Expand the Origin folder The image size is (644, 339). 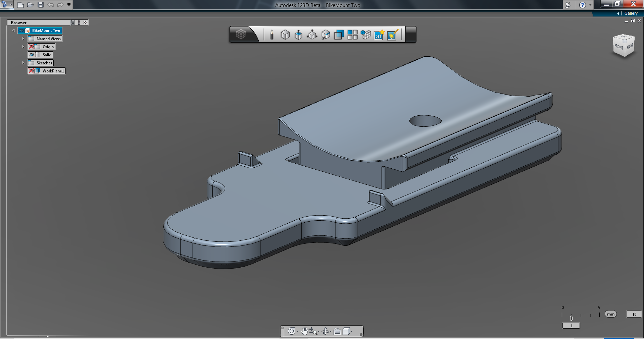(23, 47)
